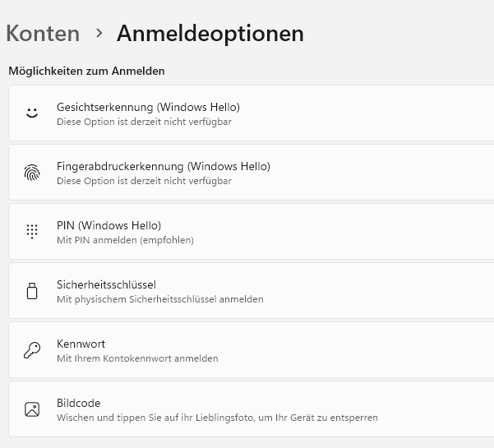Click the 'Möglichkeiten zum Anmelden' heading

86,71
